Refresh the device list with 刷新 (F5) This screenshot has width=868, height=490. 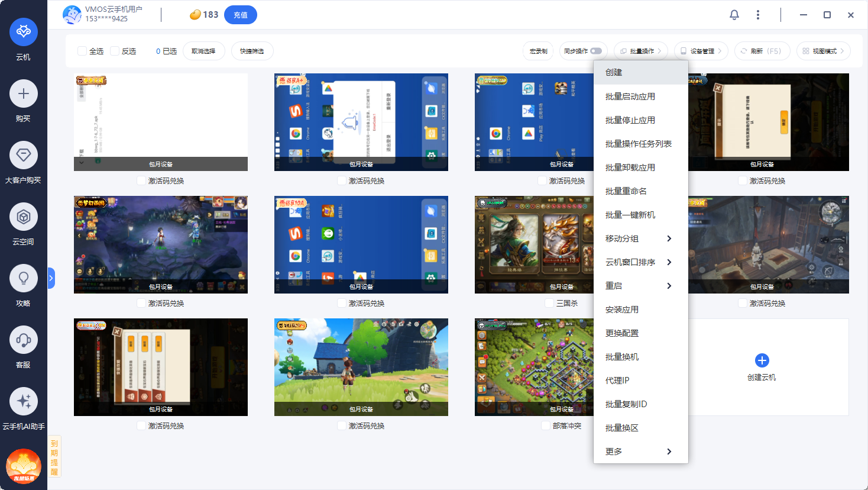tap(761, 51)
